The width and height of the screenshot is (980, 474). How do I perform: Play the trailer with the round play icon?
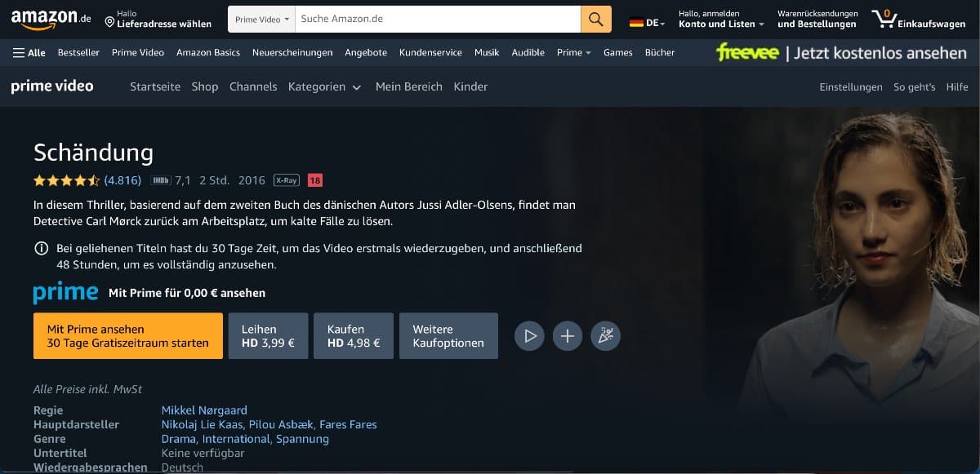[529, 335]
